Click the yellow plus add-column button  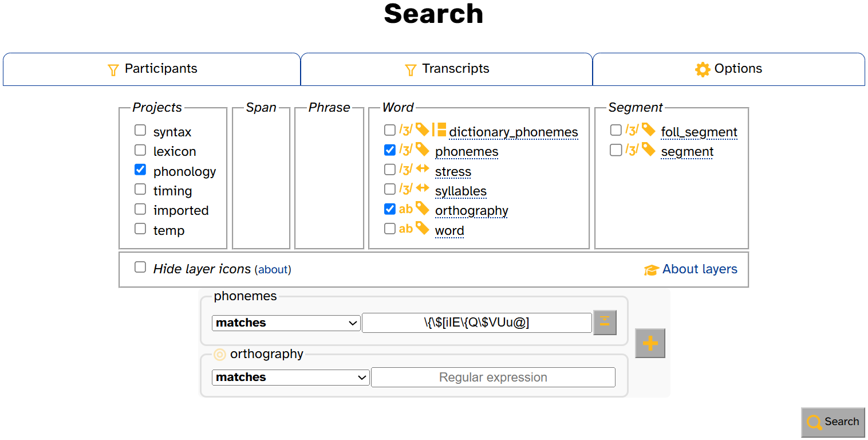[650, 343]
